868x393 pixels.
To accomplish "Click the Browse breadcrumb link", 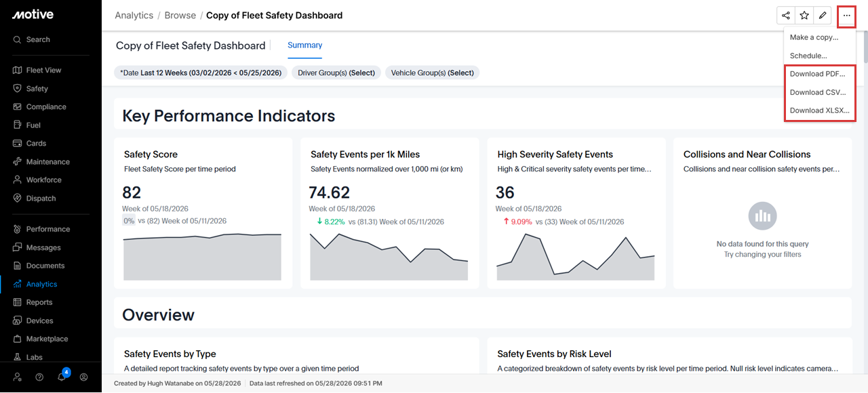I will (180, 16).
